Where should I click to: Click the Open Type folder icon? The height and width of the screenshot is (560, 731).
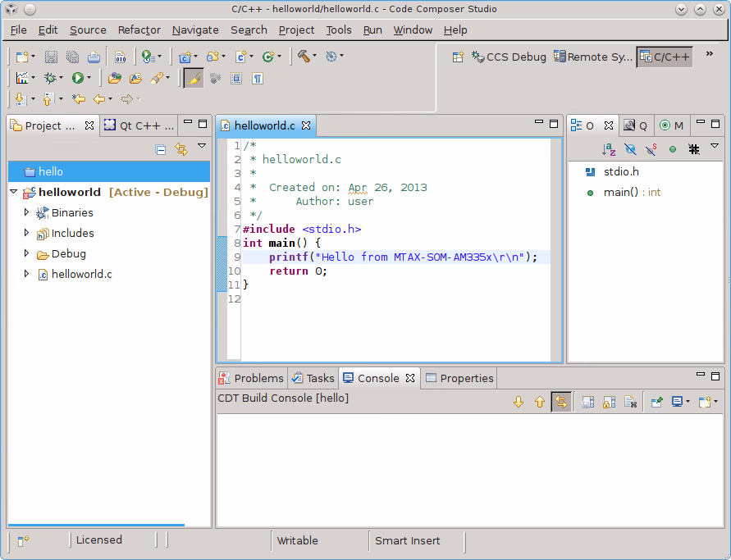click(115, 78)
